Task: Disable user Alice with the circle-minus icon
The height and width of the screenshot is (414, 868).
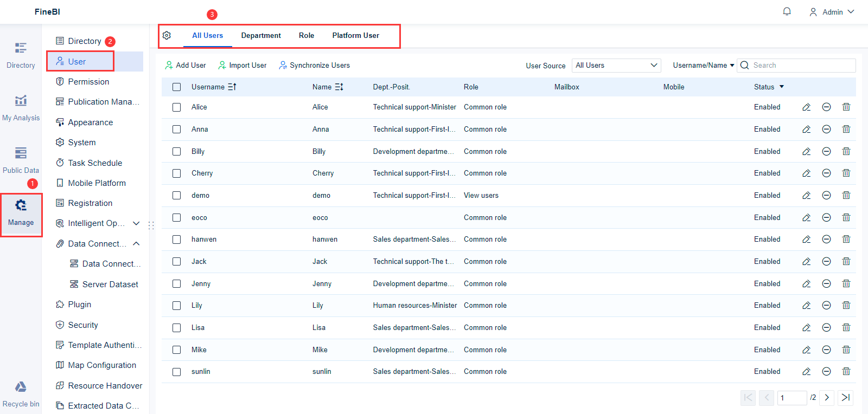Action: point(826,107)
